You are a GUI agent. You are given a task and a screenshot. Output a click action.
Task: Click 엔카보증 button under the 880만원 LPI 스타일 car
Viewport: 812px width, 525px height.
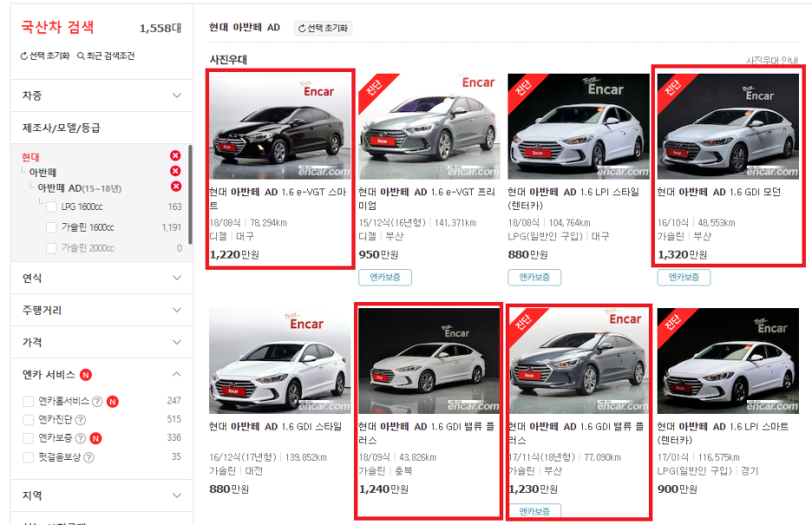534,278
